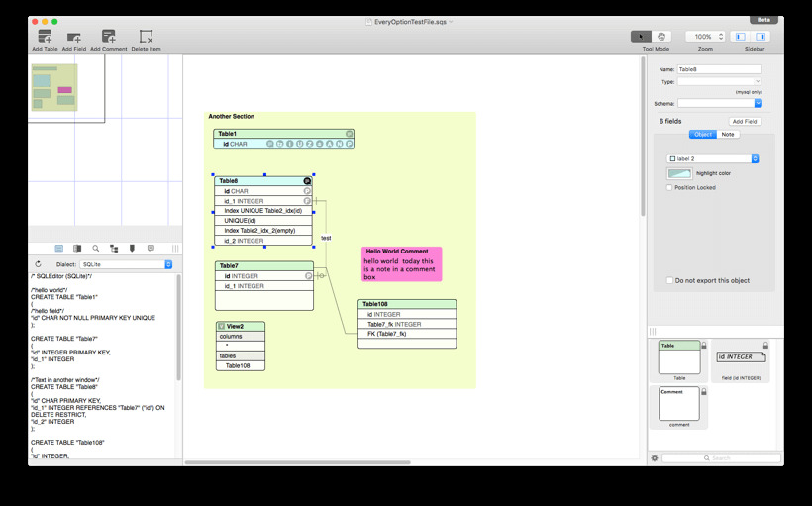The width and height of the screenshot is (812, 506).
Task: Toggle the left sidebar panel icon
Action: [740, 37]
